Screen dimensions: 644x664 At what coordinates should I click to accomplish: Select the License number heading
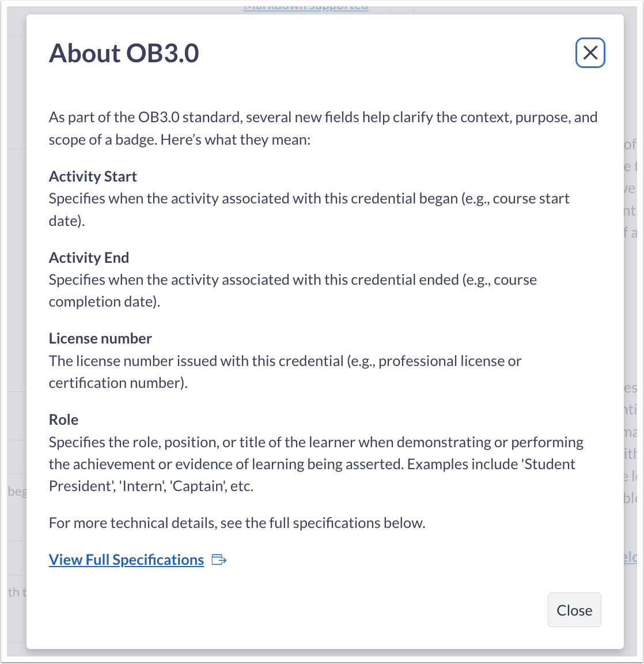click(x=100, y=338)
